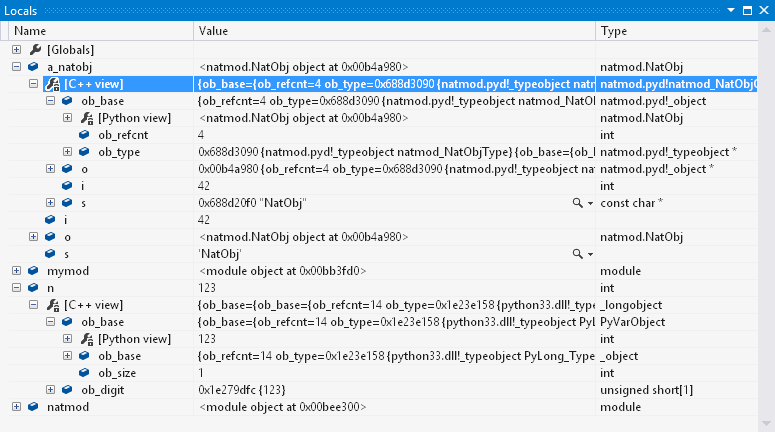Viewport: 775px width, 432px height.
Task: Open the Locals window position dropdown menu
Action: click(729, 9)
